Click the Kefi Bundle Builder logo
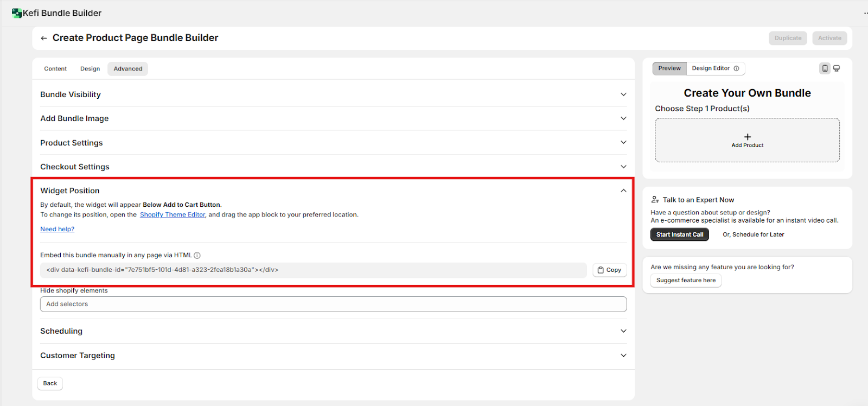 coord(16,13)
